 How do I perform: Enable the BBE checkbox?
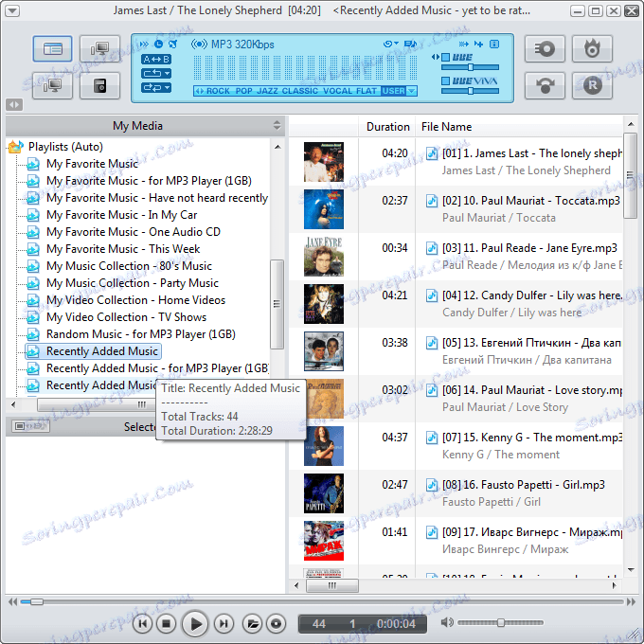(x=445, y=57)
